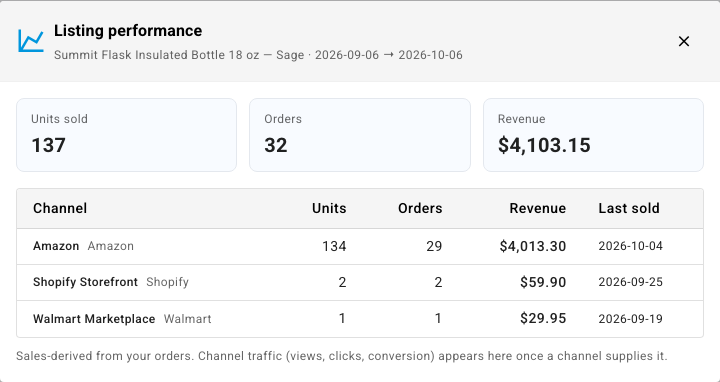720x382 pixels.
Task: Click the gray Walmart platform label
Action: click(x=188, y=319)
